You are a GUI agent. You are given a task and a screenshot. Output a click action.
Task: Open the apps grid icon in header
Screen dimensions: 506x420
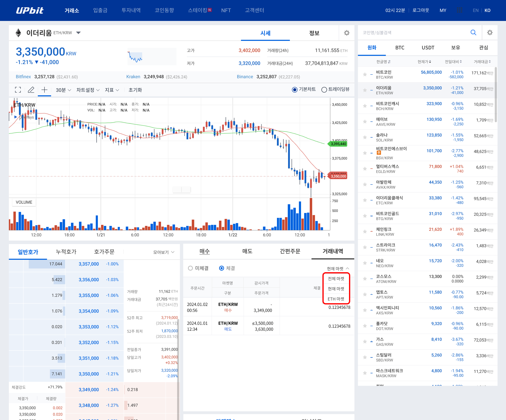coord(460,10)
